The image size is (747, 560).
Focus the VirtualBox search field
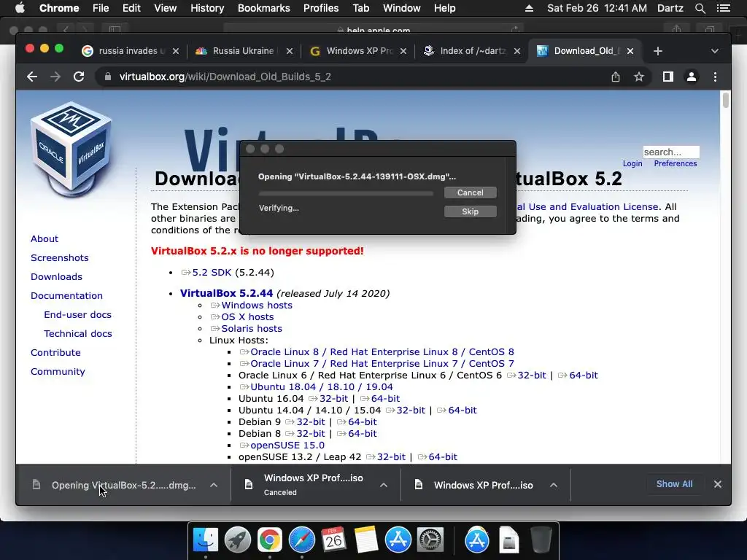point(671,152)
